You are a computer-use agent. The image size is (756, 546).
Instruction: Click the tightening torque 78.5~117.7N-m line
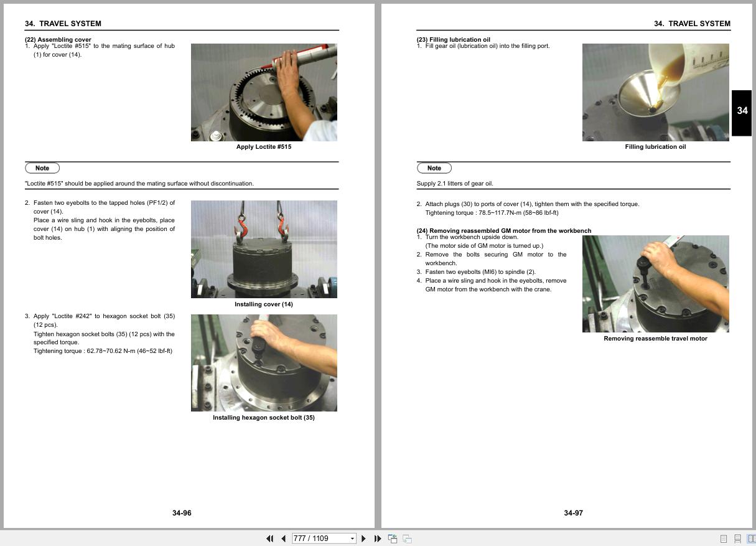coord(492,213)
